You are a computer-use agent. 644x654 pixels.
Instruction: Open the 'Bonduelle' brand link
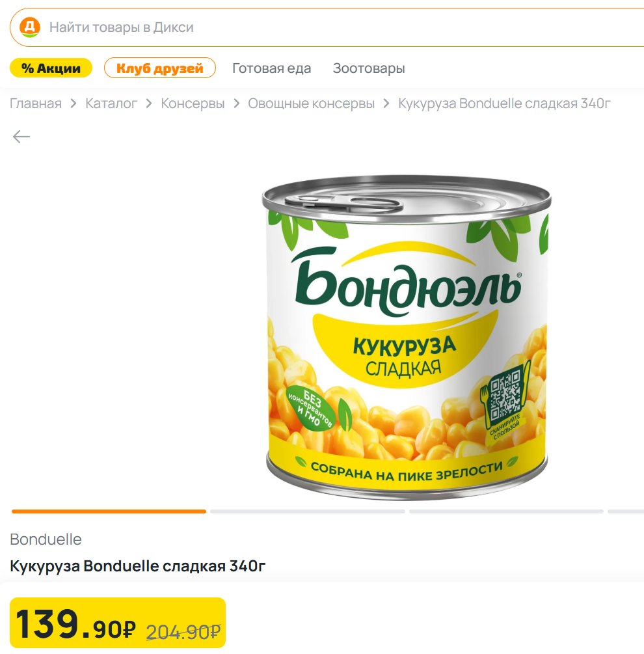pos(46,539)
